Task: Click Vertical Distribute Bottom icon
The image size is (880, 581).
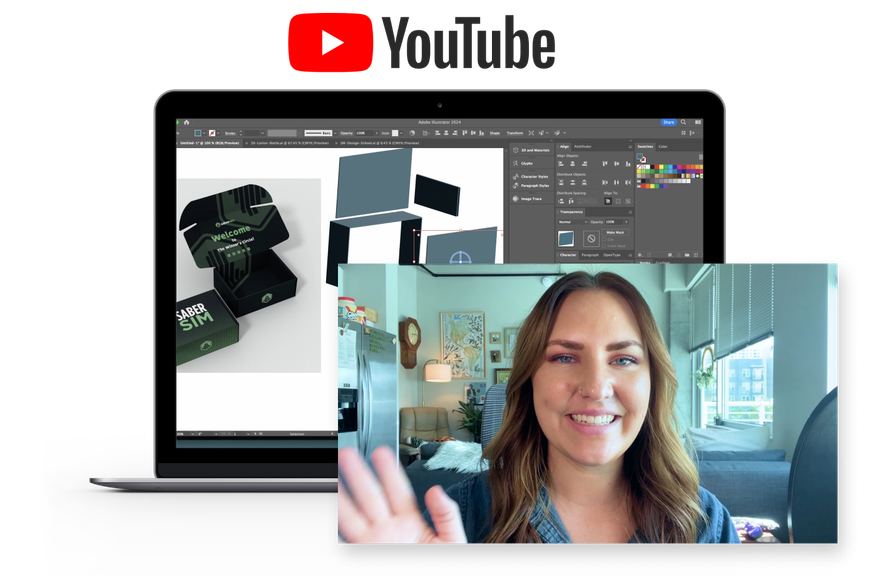Action: [584, 182]
